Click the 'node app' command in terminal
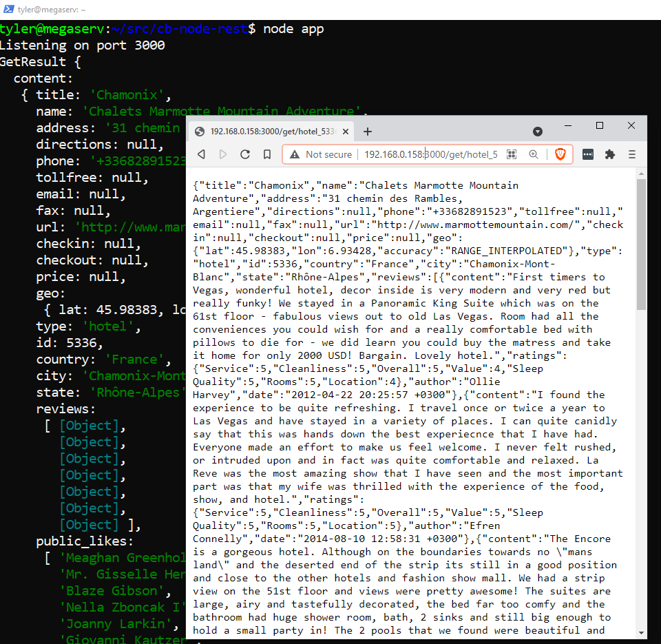The width and height of the screenshot is (661, 644). (293, 29)
